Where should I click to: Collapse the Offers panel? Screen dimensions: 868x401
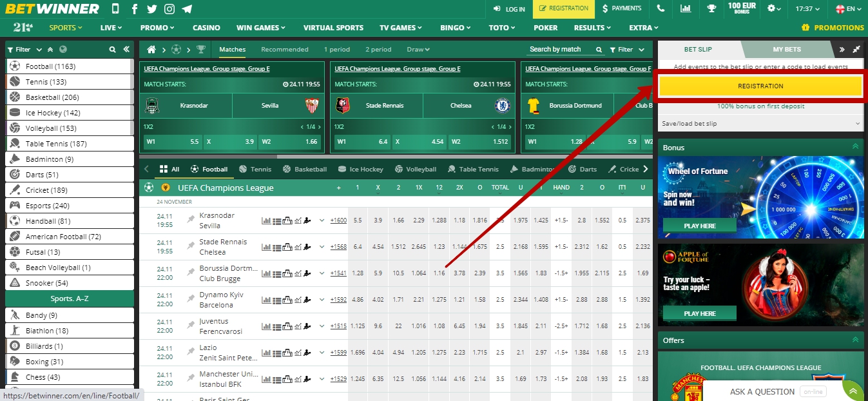point(855,340)
